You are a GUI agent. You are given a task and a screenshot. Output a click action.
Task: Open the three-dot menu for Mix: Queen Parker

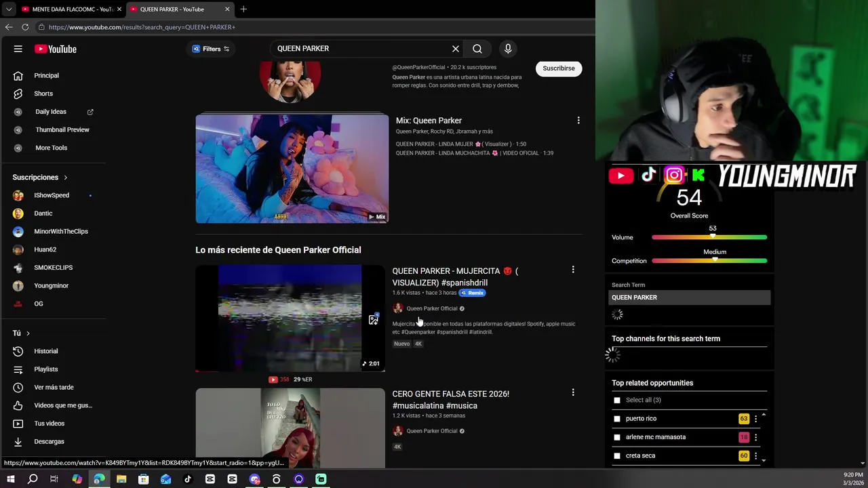point(578,121)
